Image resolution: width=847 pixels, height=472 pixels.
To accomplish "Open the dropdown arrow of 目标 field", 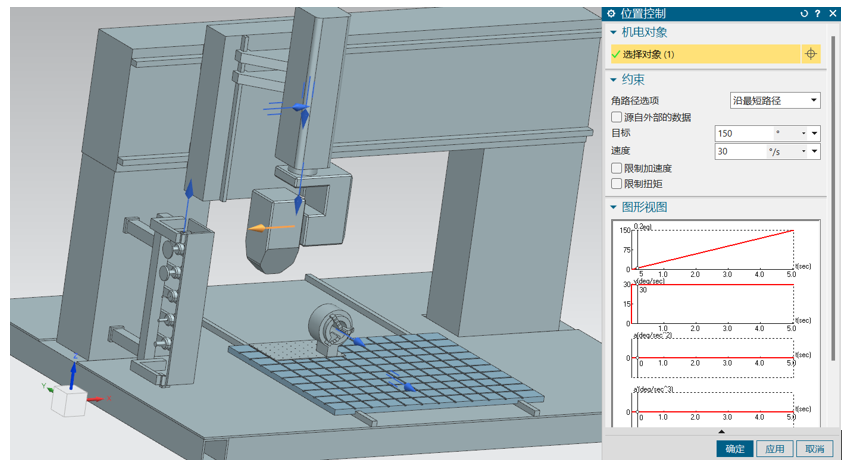I will pyautogui.click(x=815, y=133).
